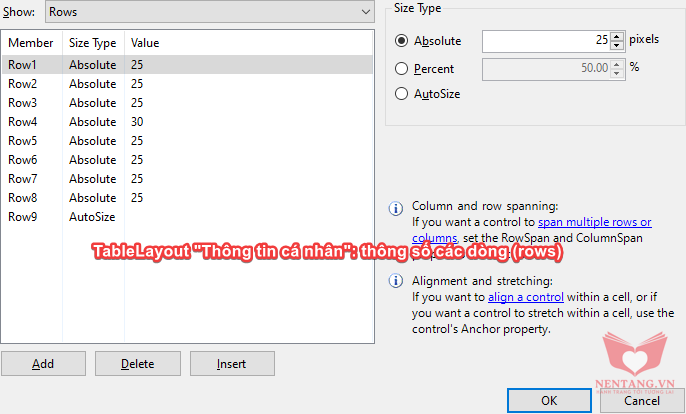686x414 pixels.
Task: Click the Size Type column header
Action: 93,43
